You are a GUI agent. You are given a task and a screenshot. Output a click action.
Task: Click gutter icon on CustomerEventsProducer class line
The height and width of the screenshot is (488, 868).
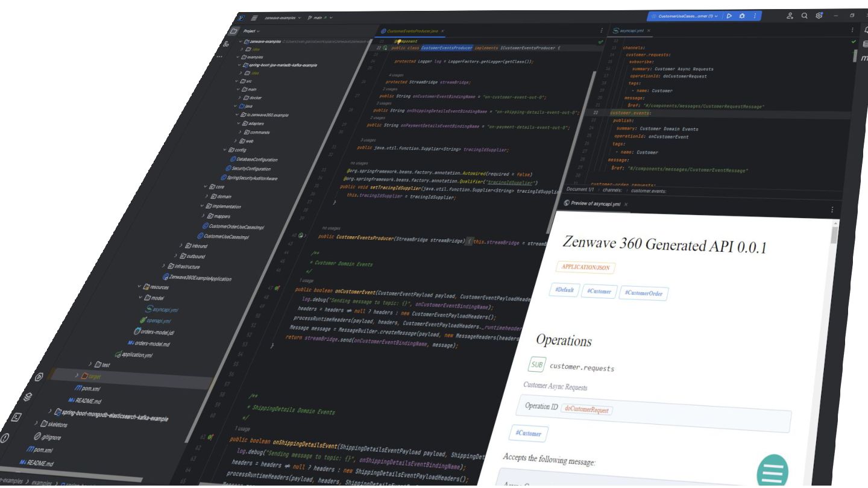click(385, 47)
